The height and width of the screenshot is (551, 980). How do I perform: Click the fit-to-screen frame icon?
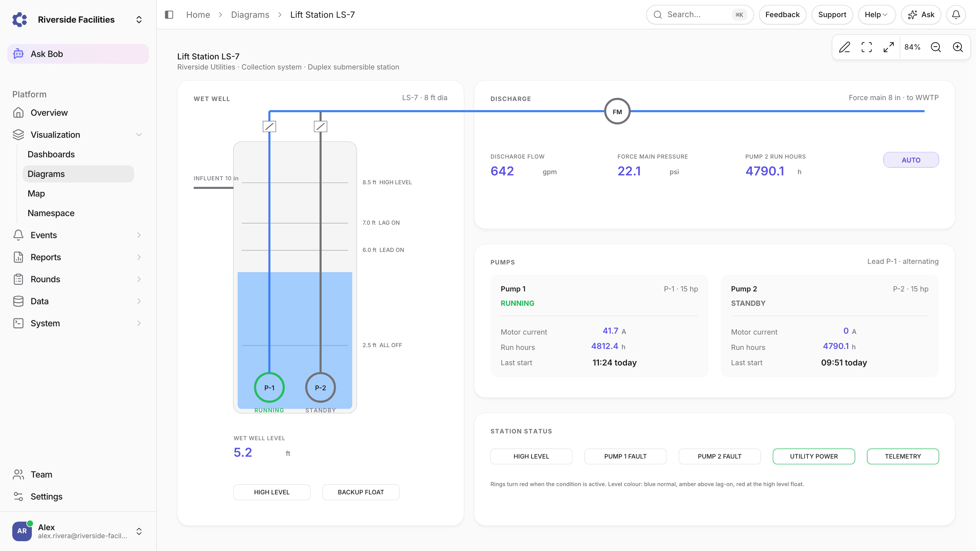click(x=867, y=47)
